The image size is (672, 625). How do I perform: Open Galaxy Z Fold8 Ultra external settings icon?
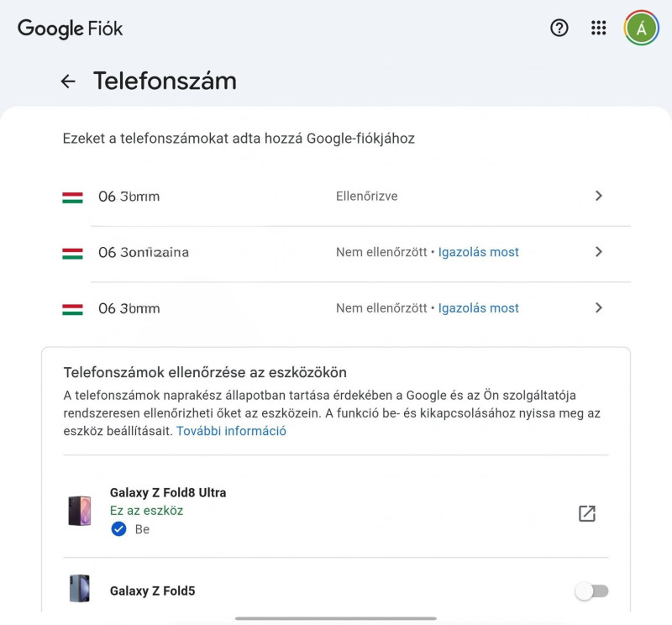click(x=586, y=513)
